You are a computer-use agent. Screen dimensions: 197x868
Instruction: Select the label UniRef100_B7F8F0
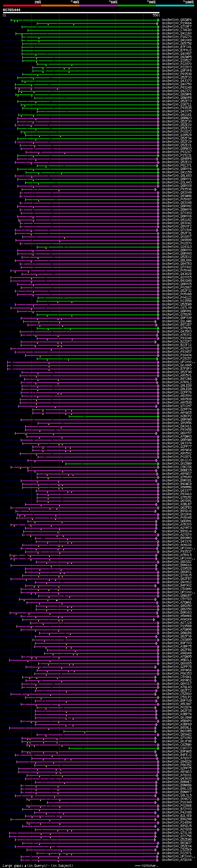click(177, 369)
